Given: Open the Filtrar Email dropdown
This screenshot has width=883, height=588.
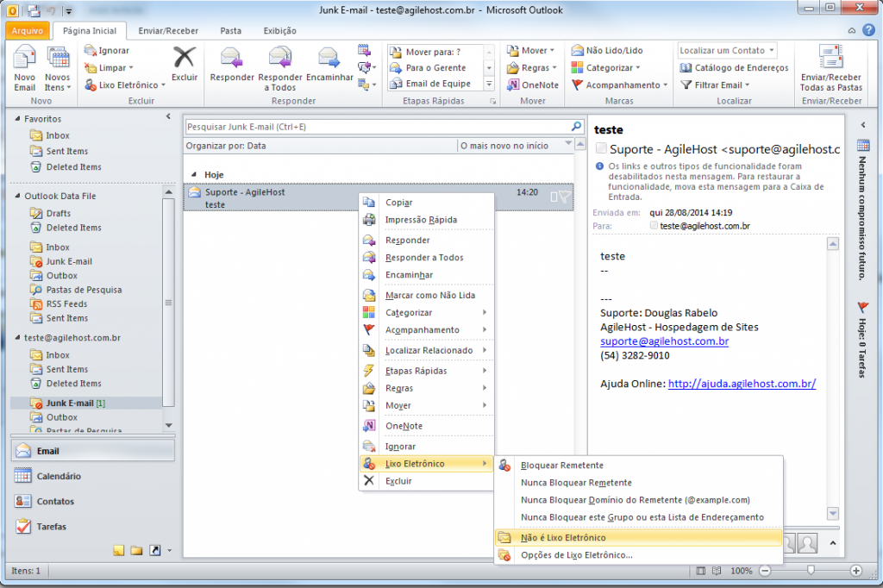Looking at the screenshot, I should 715,85.
